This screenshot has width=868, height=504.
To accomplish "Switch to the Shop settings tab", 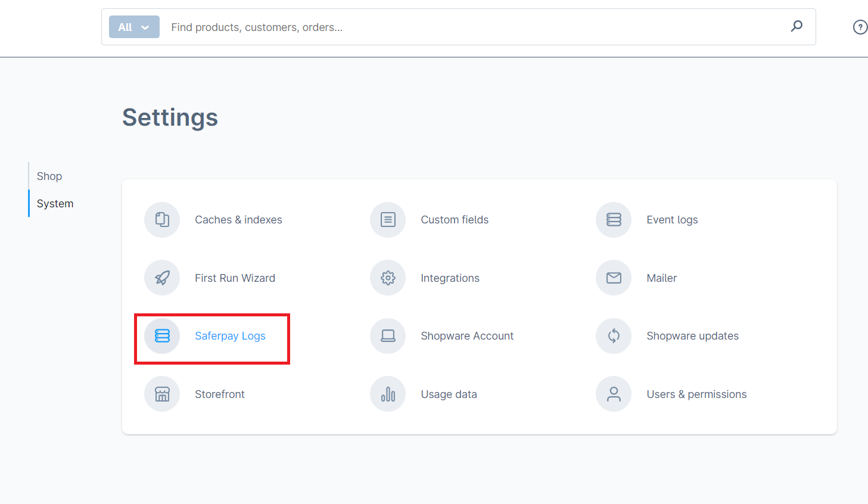I will pyautogui.click(x=49, y=176).
